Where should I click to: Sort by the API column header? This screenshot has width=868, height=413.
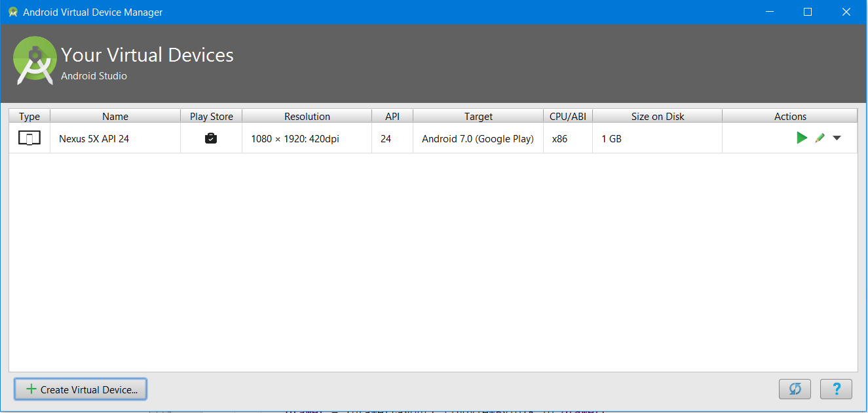[392, 116]
